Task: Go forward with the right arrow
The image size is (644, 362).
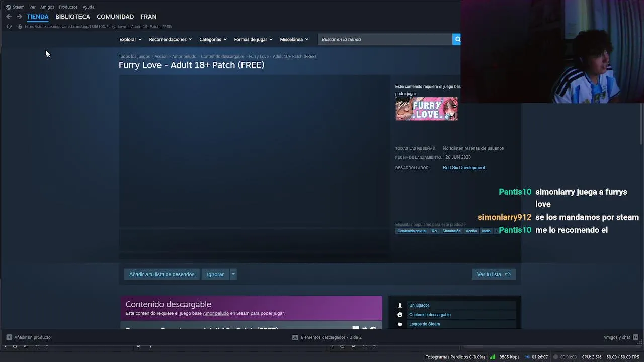Action: (19, 17)
